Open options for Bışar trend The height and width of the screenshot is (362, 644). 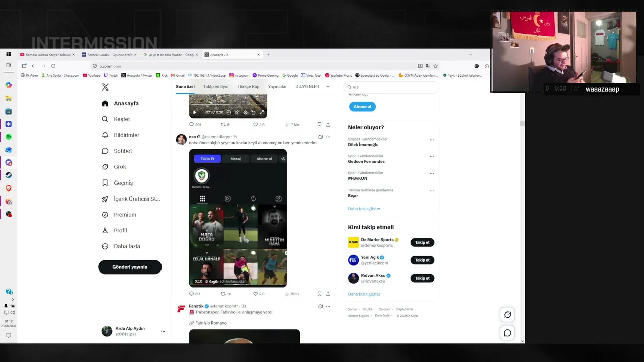pos(432,191)
